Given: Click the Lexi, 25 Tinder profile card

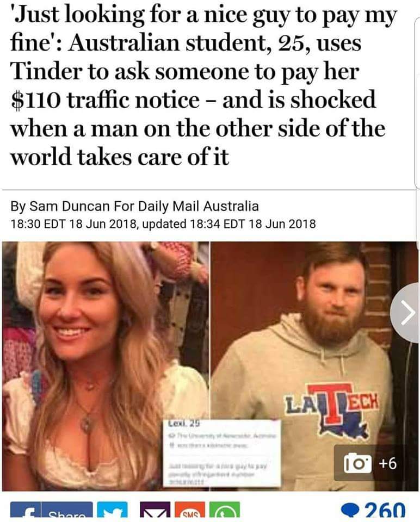Looking at the screenshot, I should pos(222,453).
